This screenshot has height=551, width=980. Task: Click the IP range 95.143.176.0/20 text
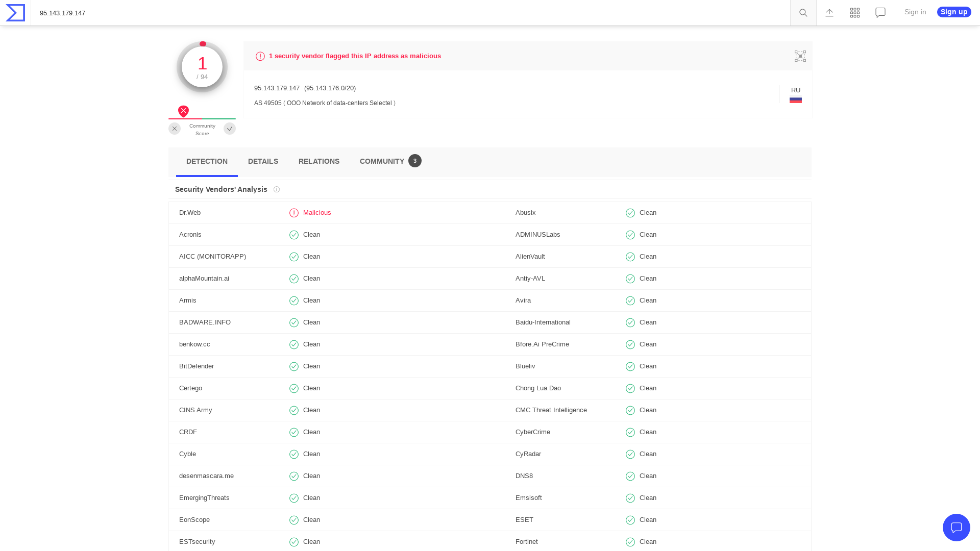tap(330, 88)
